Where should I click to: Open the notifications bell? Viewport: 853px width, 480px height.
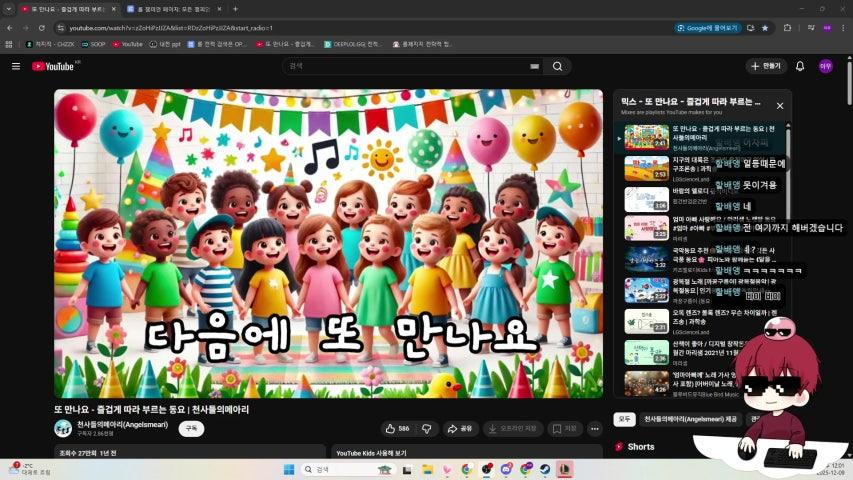coord(800,66)
